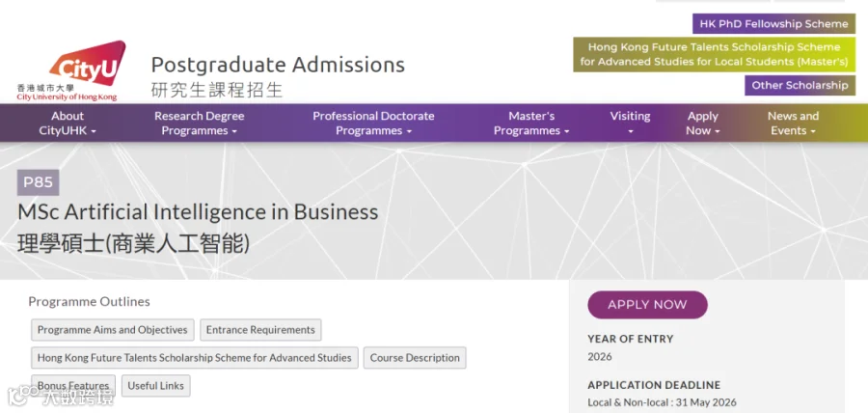Viewport: 868px width, 413px height.
Task: Click the Postgraduate Admissions site title
Action: (278, 65)
